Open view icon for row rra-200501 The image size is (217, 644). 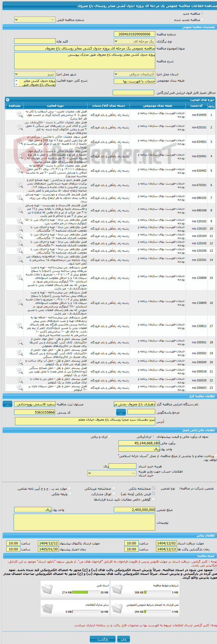coord(19,342)
